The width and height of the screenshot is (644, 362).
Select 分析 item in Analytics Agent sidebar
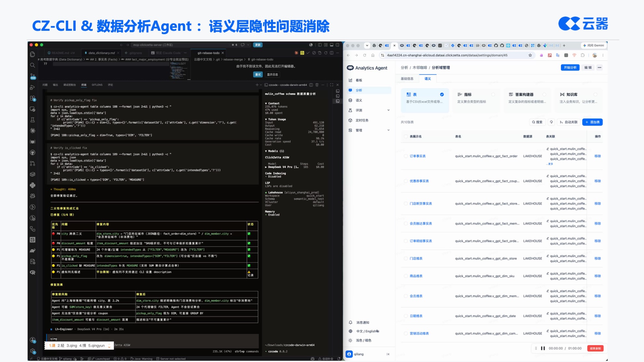[x=369, y=90]
